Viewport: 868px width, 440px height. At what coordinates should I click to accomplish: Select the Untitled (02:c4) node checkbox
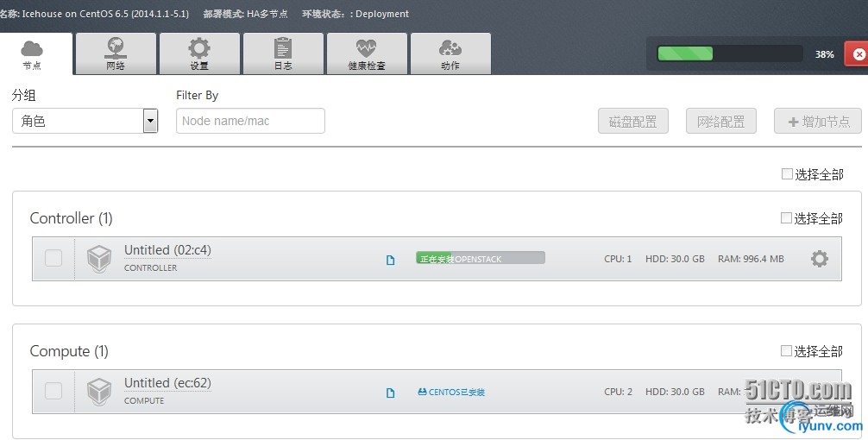pos(53,258)
